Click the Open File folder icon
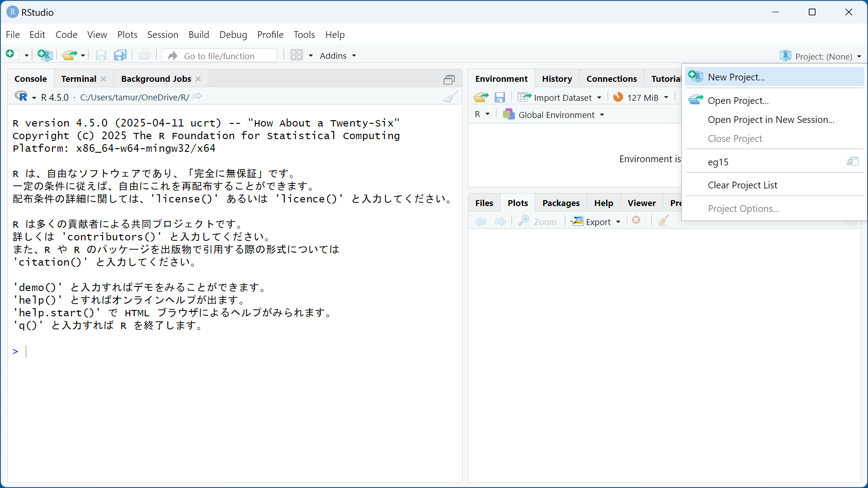This screenshot has height=488, width=868. pyautogui.click(x=69, y=55)
